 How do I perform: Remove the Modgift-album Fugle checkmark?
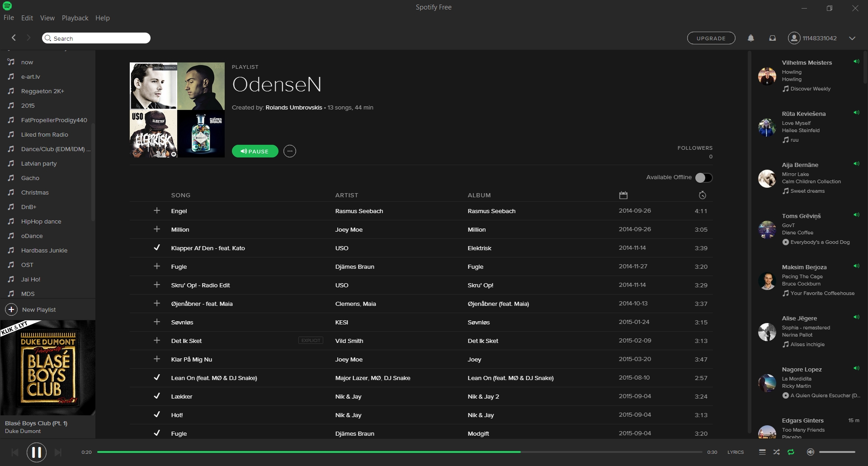[157, 433]
